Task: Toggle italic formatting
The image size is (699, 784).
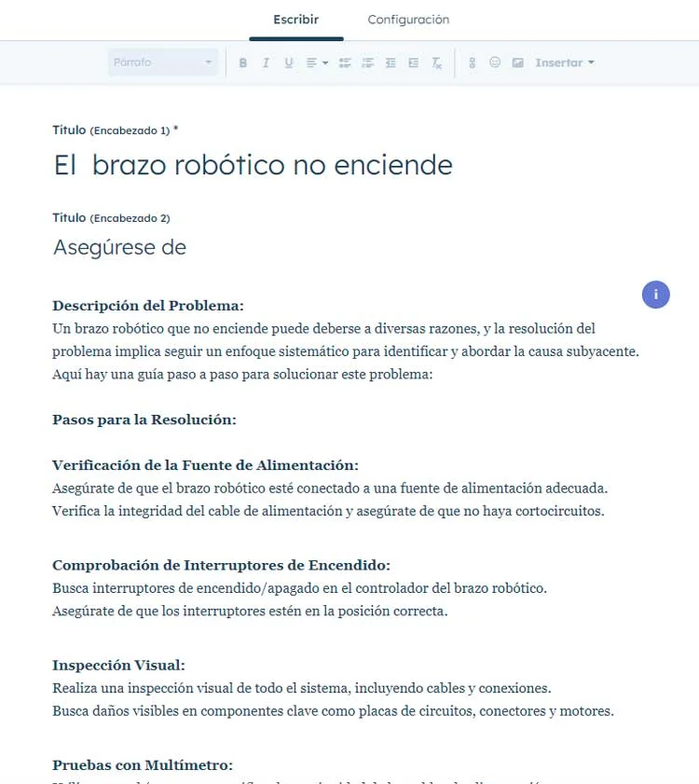Action: pyautogui.click(x=266, y=63)
